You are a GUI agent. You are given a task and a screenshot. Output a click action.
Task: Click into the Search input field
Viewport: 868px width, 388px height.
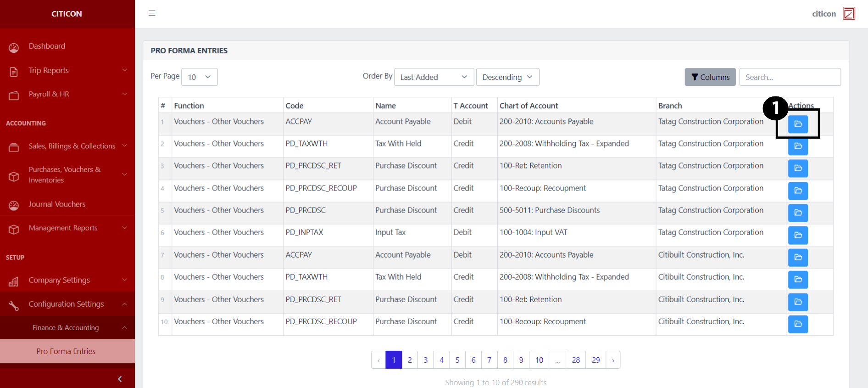790,77
